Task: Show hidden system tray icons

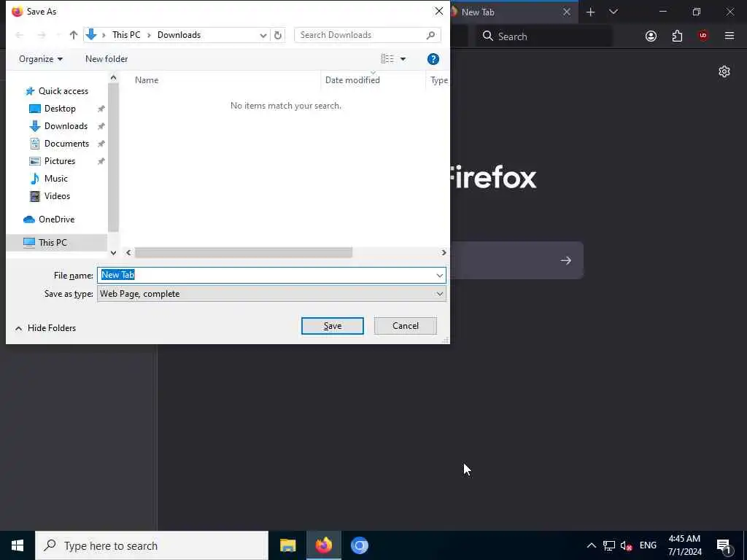Action: click(x=591, y=545)
